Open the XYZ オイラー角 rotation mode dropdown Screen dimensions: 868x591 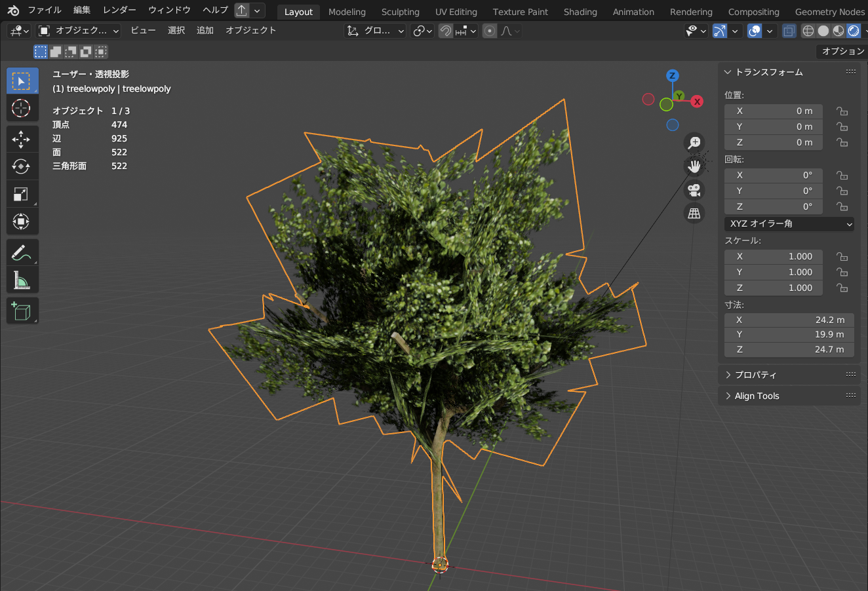(789, 223)
